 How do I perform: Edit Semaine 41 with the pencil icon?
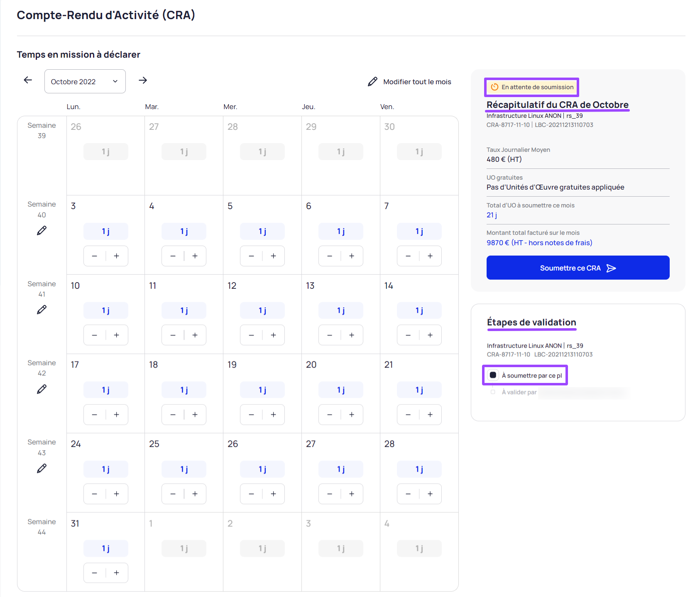42,310
